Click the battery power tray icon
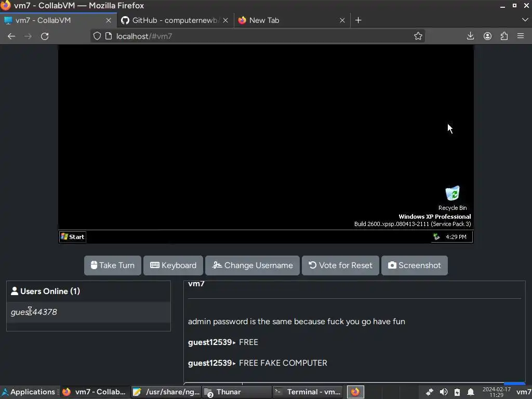 [x=457, y=392]
